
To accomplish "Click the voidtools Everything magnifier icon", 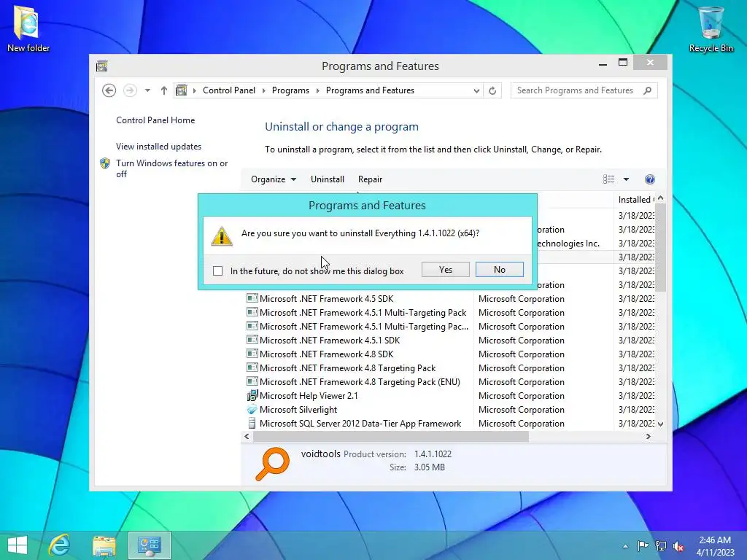I will tap(272, 463).
